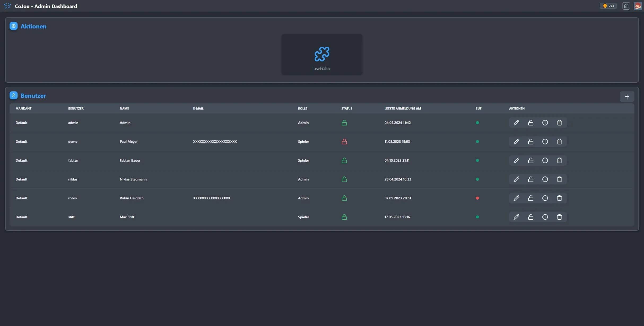Click the masked e-mail of demo
The width and height of the screenshot is (644, 326).
(x=215, y=142)
